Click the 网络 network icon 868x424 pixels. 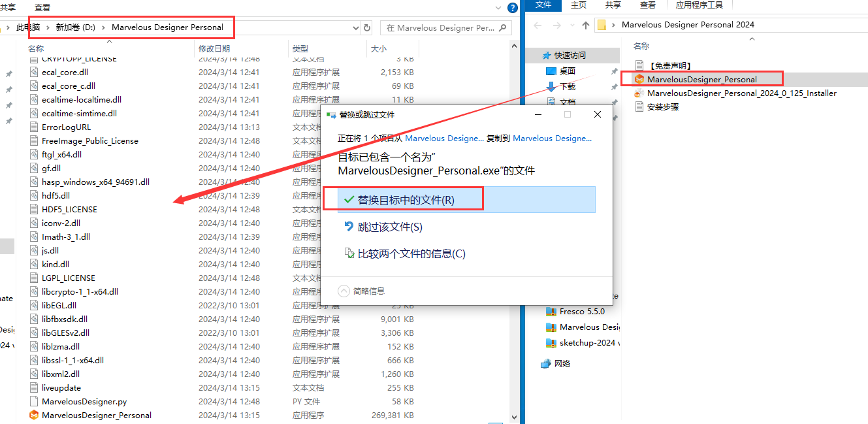[546, 364]
